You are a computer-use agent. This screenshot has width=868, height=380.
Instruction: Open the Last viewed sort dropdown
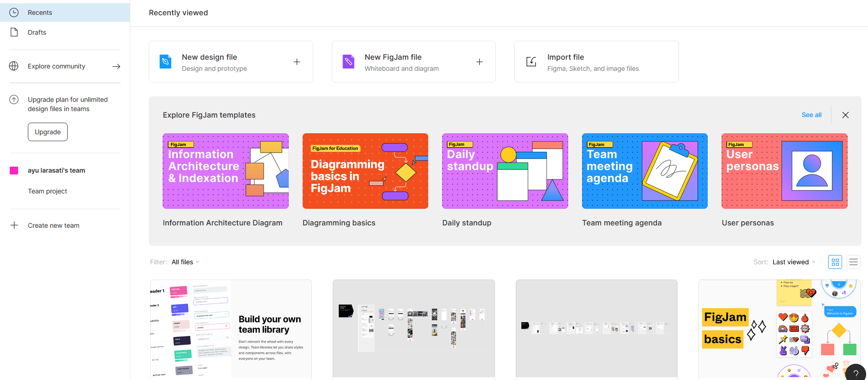pyautogui.click(x=794, y=262)
